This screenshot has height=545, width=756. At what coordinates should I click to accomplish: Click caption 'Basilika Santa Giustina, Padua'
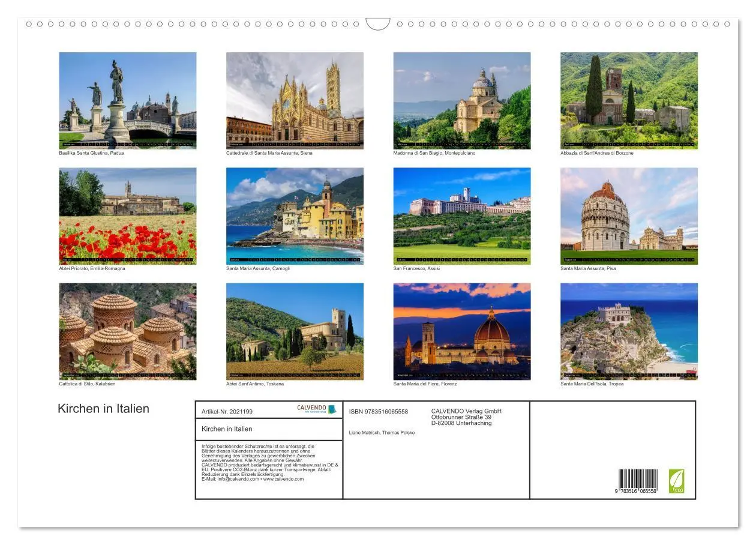click(x=91, y=153)
